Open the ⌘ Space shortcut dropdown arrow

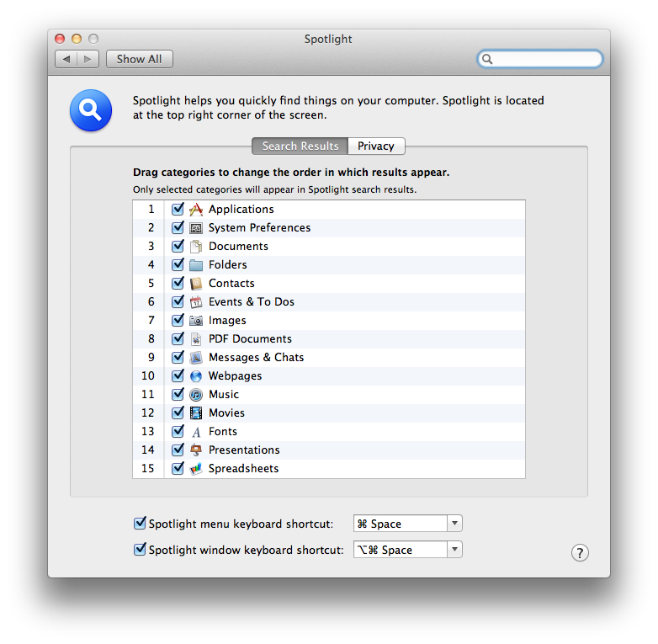pos(454,524)
